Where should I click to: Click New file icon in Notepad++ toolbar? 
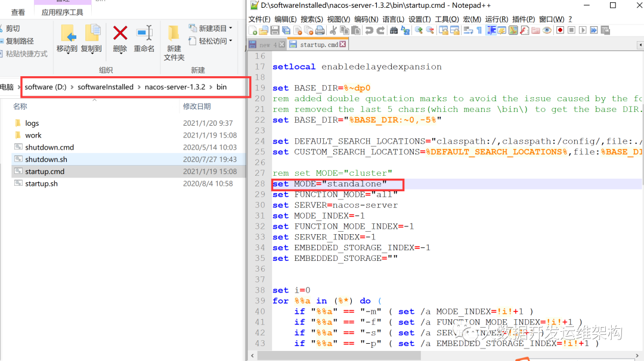(253, 30)
